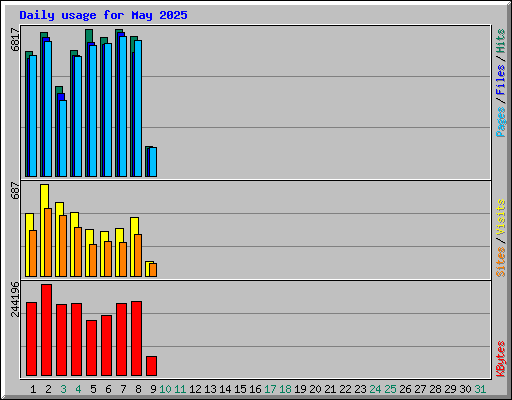Click the red KBytes bar for day 1
This screenshot has width=512, height=400.
point(31,339)
